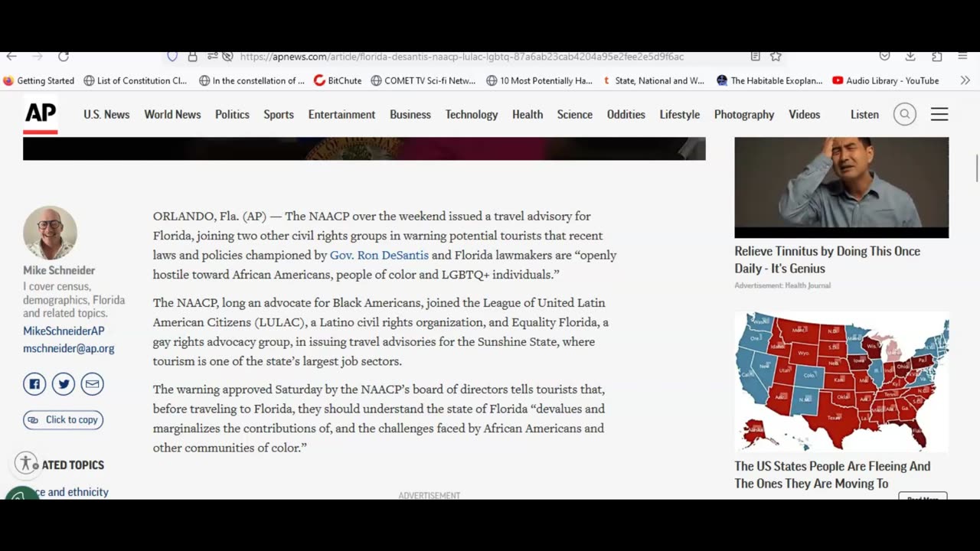Open Business section
This screenshot has width=980, height=551.
(410, 115)
